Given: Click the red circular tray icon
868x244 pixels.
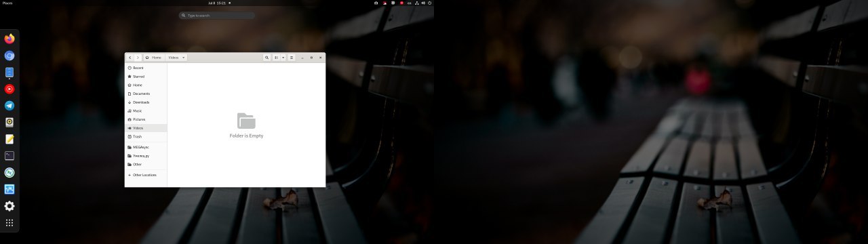Looking at the screenshot, I should pos(401,3).
